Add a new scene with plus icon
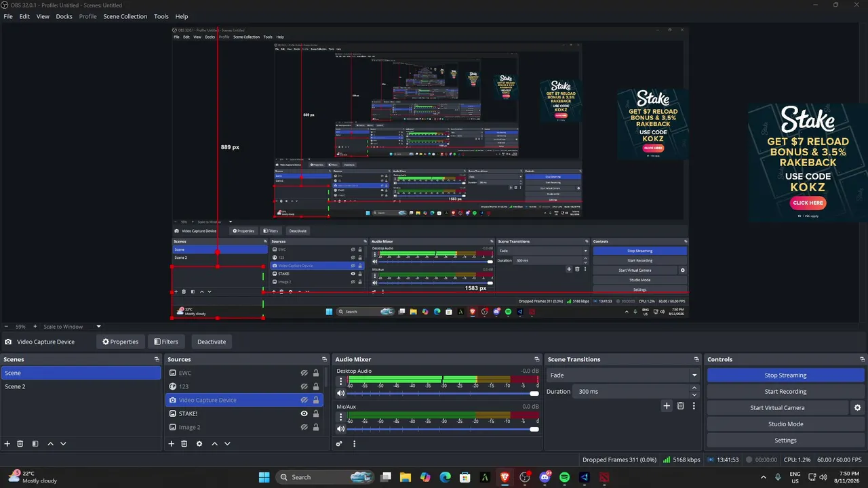 pos(7,444)
